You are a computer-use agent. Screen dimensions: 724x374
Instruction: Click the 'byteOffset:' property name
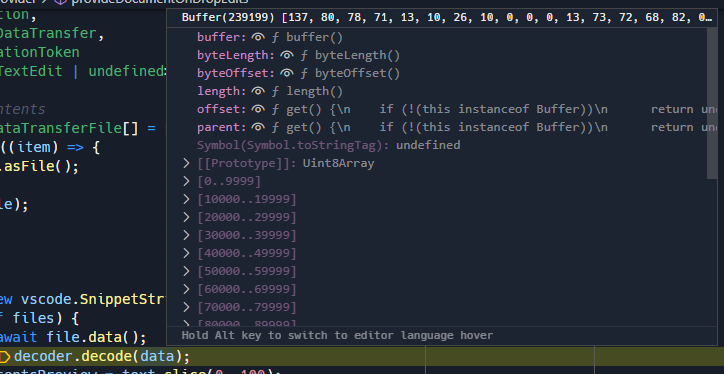pyautogui.click(x=236, y=73)
